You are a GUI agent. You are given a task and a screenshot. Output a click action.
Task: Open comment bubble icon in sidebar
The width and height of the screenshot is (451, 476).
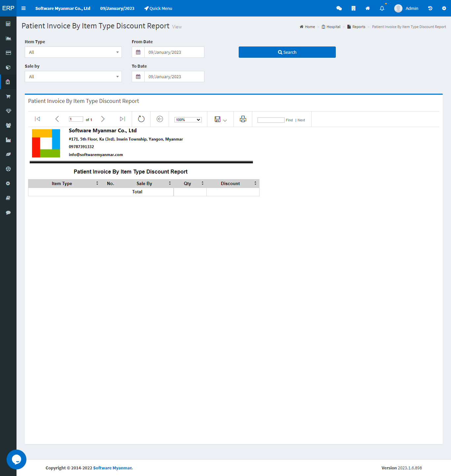[8, 212]
